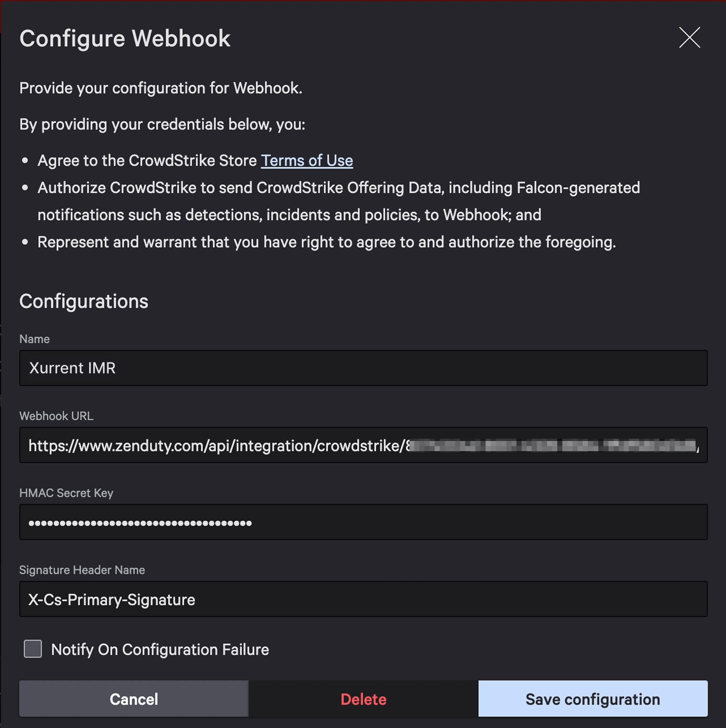Click the 'Signature Header Name' label
726x728 pixels.
[82, 570]
